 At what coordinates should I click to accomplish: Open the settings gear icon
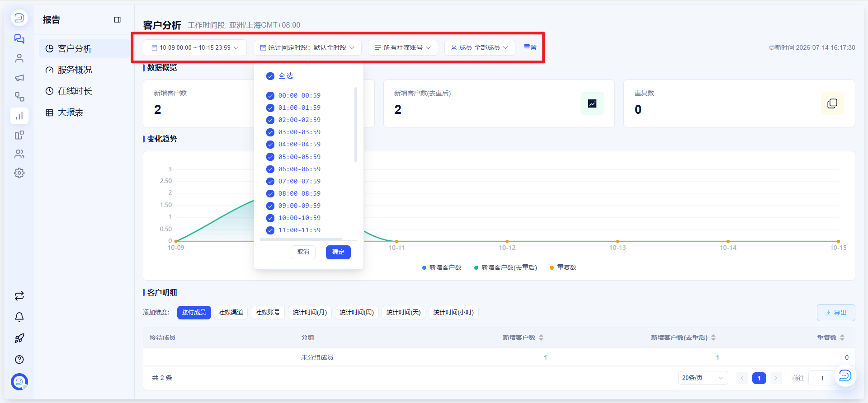[x=19, y=173]
